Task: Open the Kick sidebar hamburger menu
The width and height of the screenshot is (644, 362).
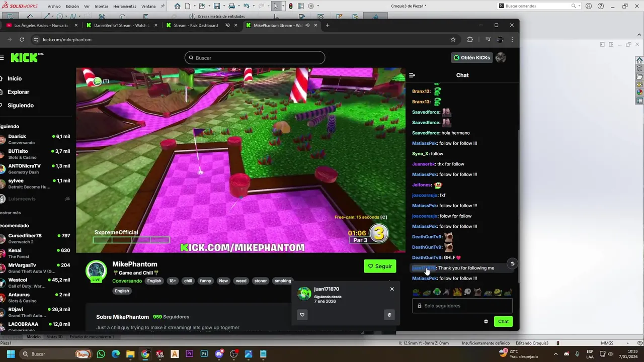Action: (2, 58)
